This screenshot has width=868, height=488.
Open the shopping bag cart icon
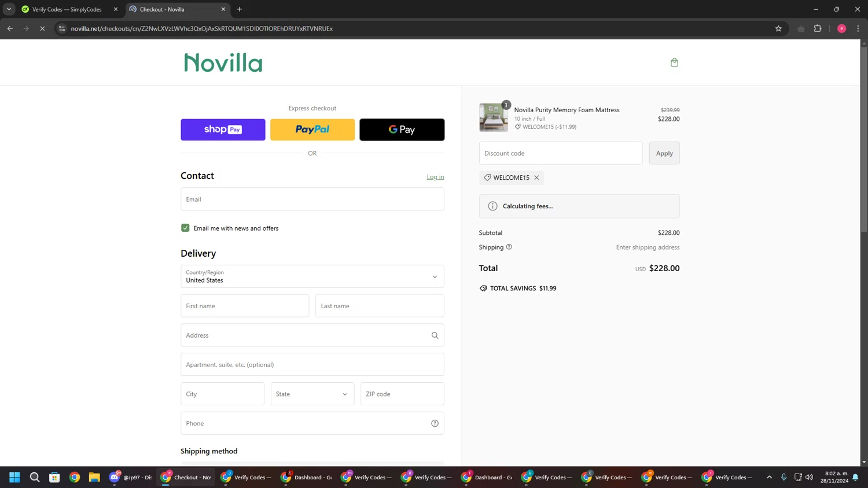tap(674, 62)
